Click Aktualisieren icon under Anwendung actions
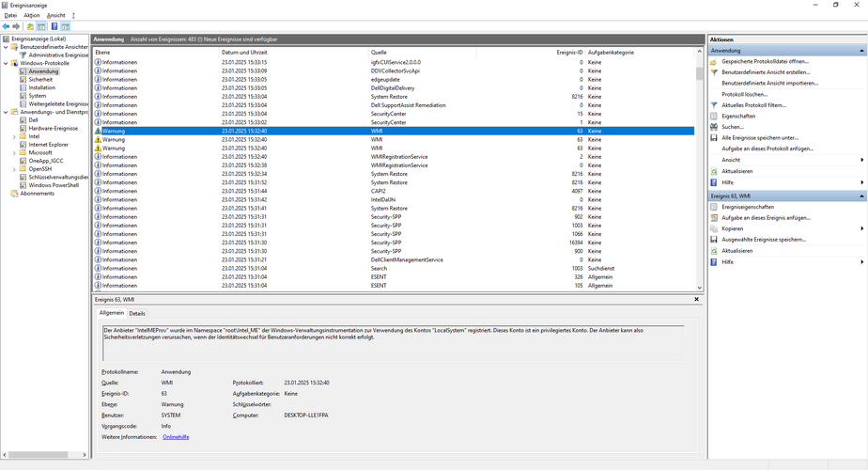This screenshot has height=470, width=868. (x=714, y=171)
